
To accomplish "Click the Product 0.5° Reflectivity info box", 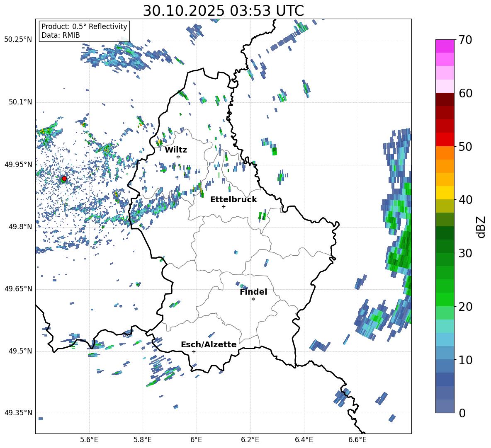I will click(84, 31).
